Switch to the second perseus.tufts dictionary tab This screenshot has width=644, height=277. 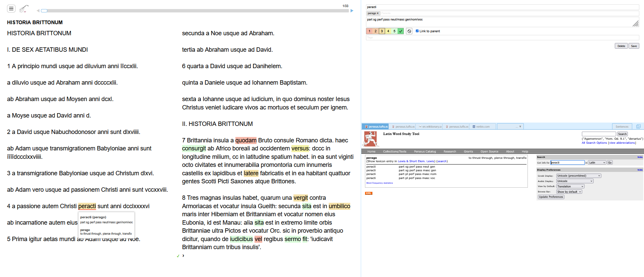[402, 127]
